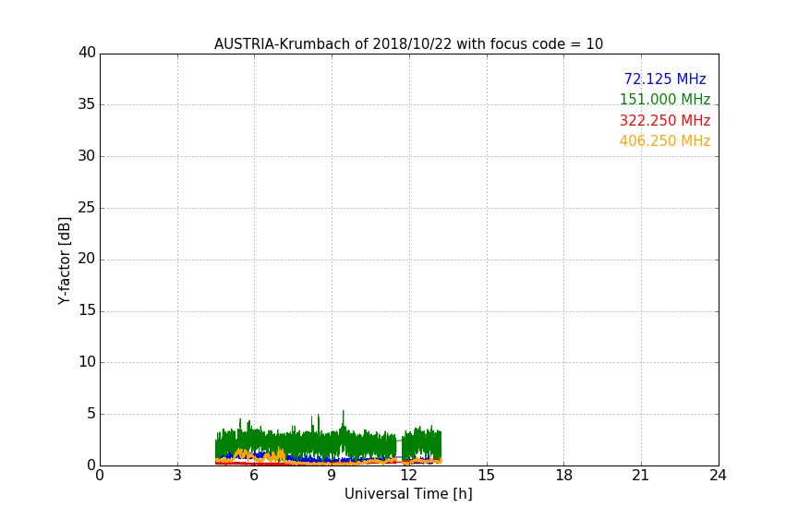The width and height of the screenshot is (798, 532).
Task: Select the green 151.000 MHz legend label
Action: [x=665, y=99]
